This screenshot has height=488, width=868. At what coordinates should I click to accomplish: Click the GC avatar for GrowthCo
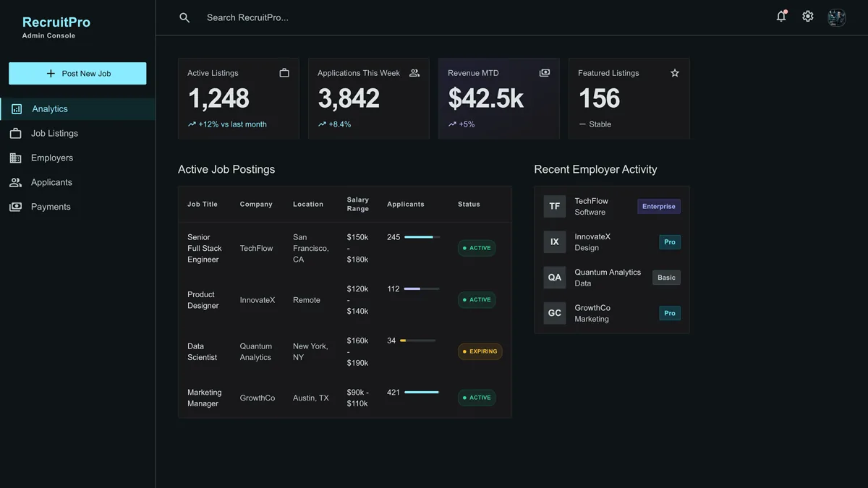(x=555, y=313)
